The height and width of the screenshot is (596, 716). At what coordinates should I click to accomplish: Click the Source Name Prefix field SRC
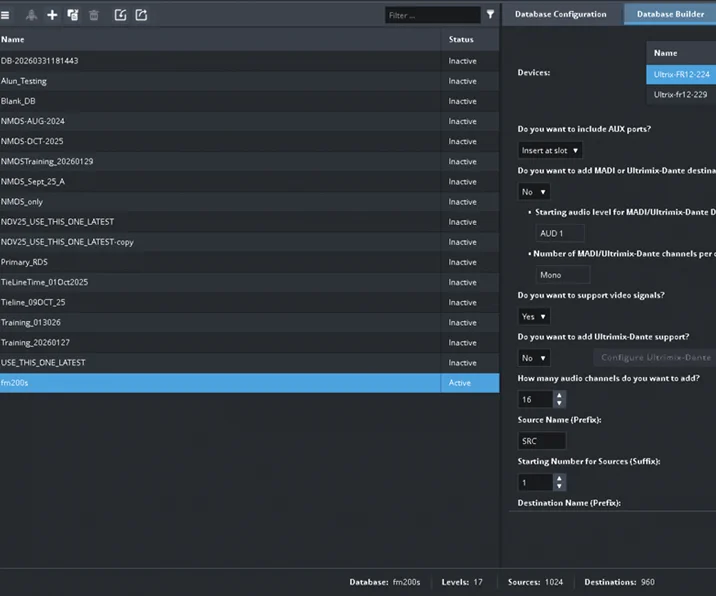coord(542,441)
